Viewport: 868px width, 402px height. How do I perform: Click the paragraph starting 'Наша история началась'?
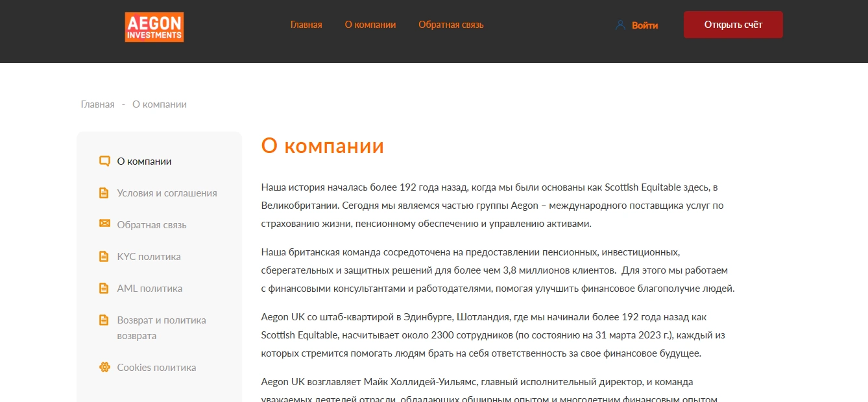pos(492,206)
